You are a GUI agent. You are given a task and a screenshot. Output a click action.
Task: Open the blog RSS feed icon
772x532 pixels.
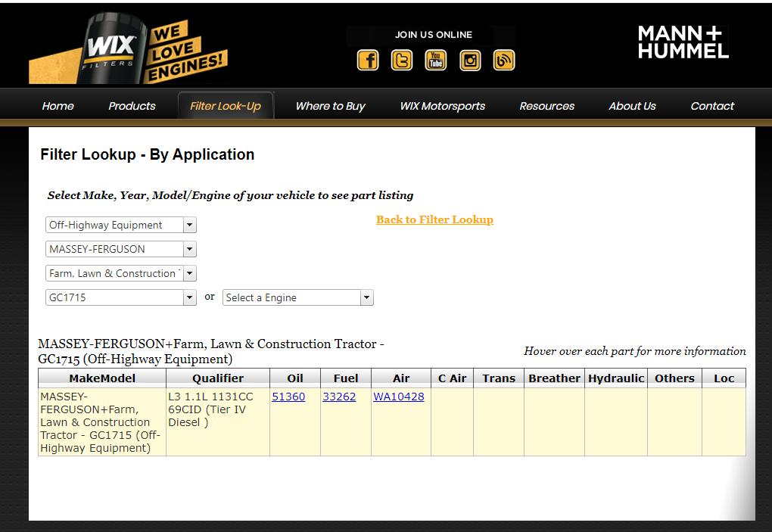click(x=504, y=60)
